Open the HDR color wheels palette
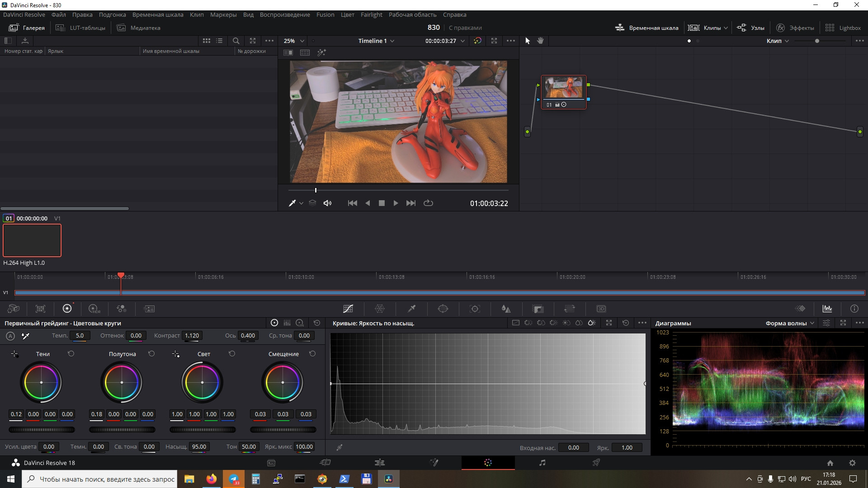 point(94,309)
